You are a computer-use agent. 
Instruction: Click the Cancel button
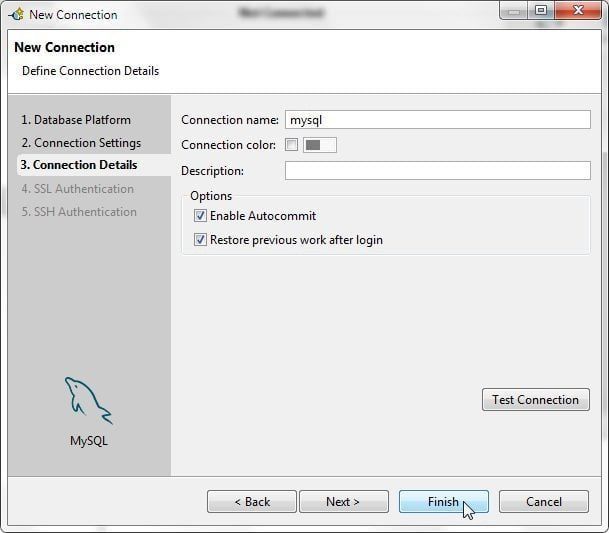(x=544, y=502)
